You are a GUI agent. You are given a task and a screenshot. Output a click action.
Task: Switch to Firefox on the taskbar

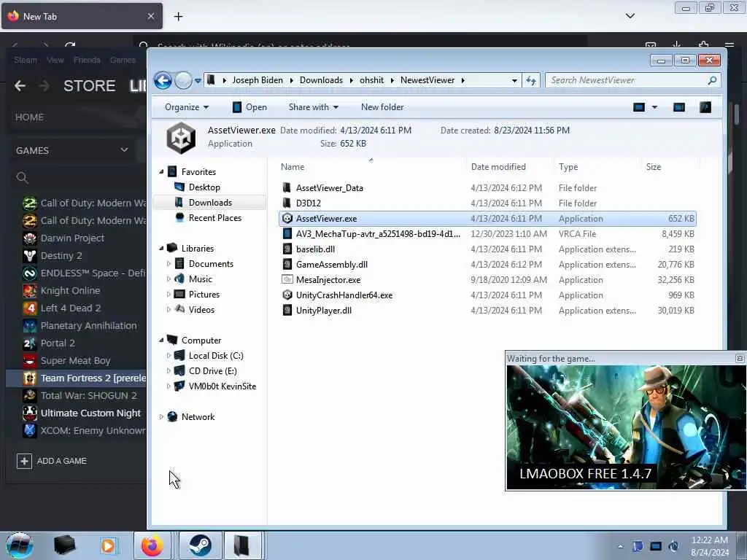pos(152,545)
